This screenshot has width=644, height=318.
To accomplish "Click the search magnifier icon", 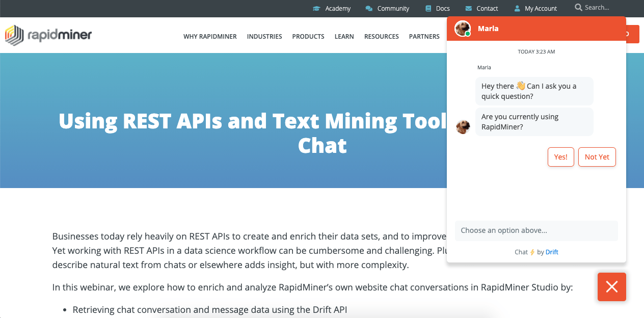I will click(x=578, y=8).
